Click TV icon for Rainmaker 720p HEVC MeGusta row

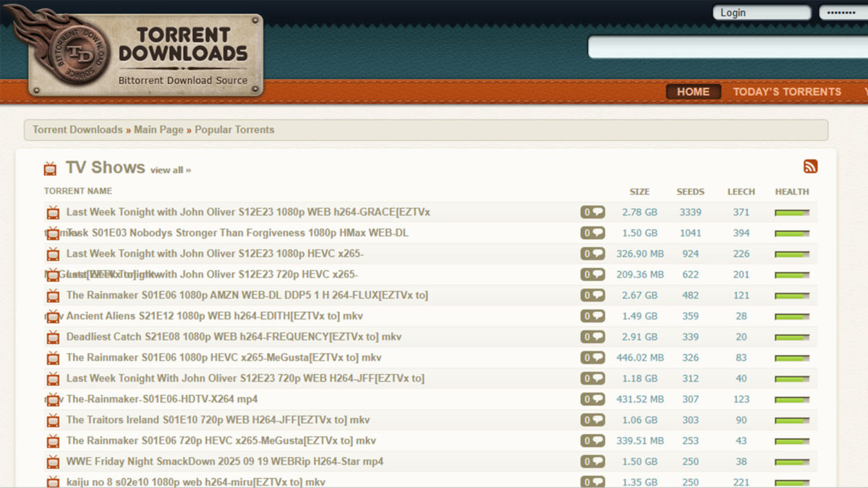53,441
